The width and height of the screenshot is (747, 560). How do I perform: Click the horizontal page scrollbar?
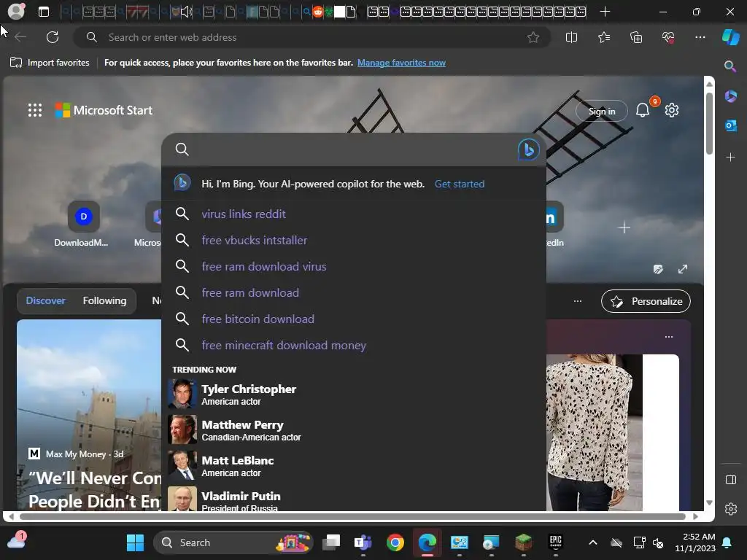click(x=352, y=516)
